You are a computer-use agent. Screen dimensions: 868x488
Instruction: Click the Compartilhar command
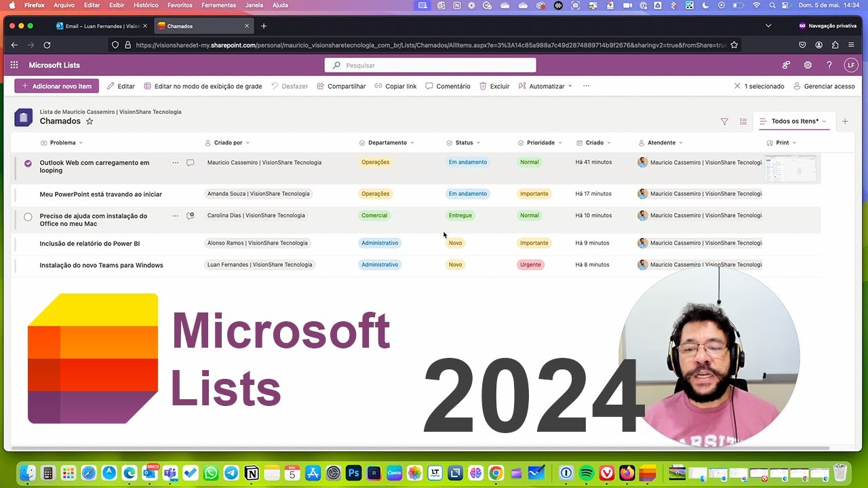[x=341, y=86]
